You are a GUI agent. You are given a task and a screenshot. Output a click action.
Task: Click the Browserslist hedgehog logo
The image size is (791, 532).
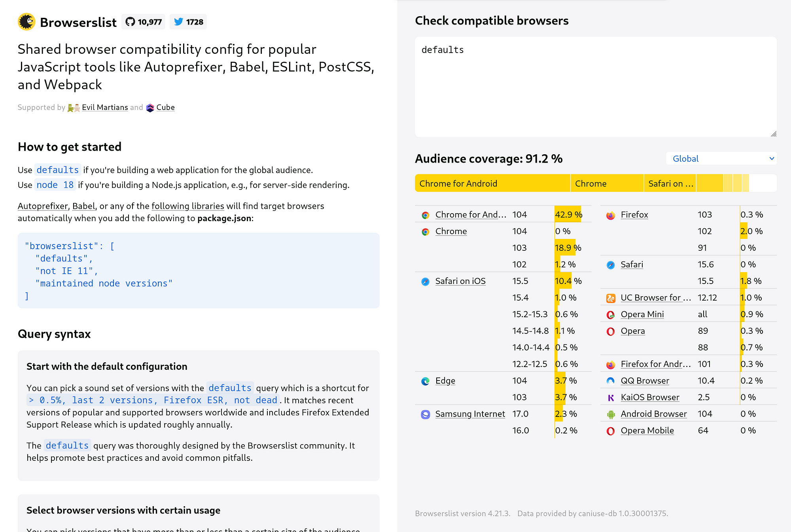26,22
